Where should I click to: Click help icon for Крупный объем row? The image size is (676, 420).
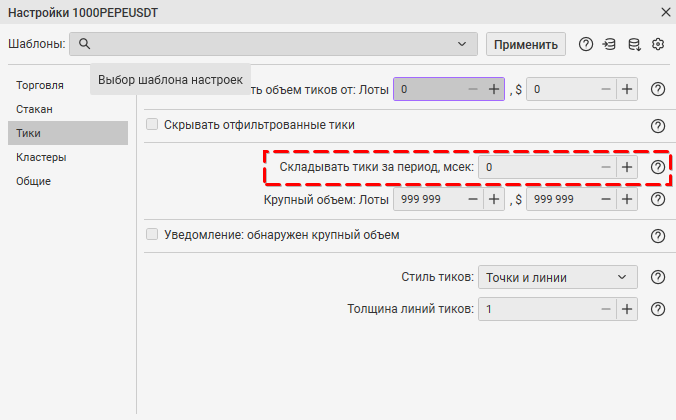pyautogui.click(x=658, y=199)
